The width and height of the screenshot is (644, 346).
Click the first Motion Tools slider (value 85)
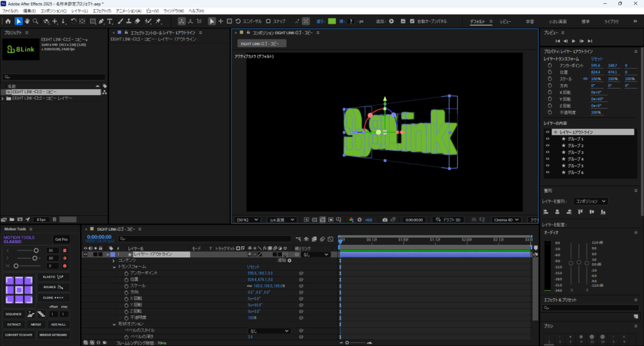click(28, 250)
